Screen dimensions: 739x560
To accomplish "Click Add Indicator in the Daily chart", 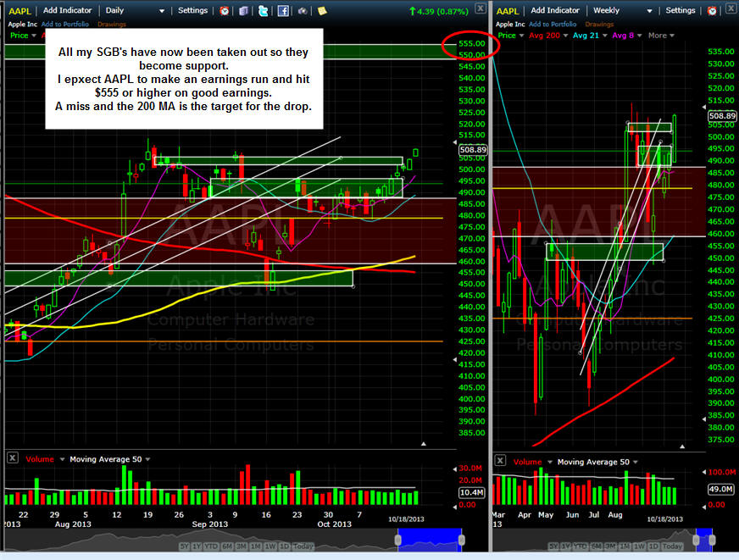I will point(68,10).
